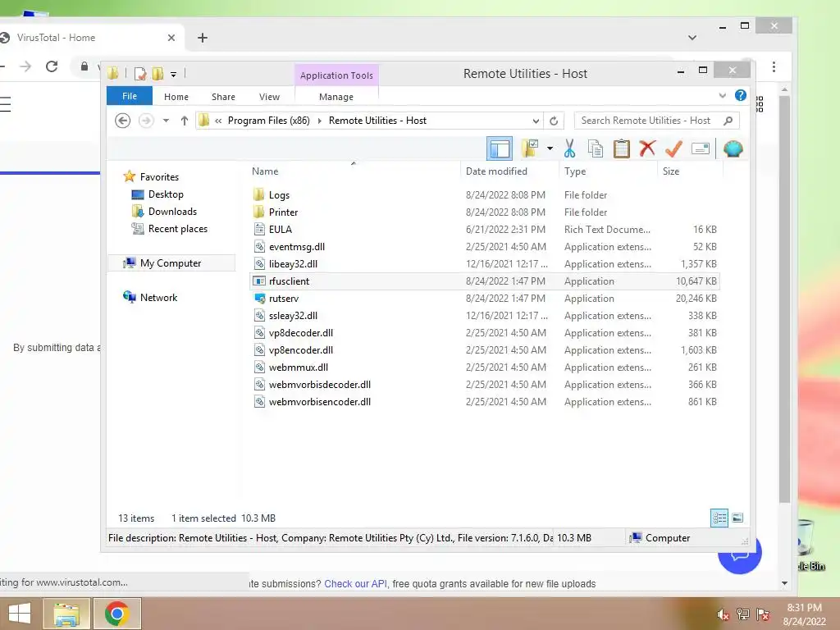
Task: Click the Check our API link
Action: (x=355, y=584)
